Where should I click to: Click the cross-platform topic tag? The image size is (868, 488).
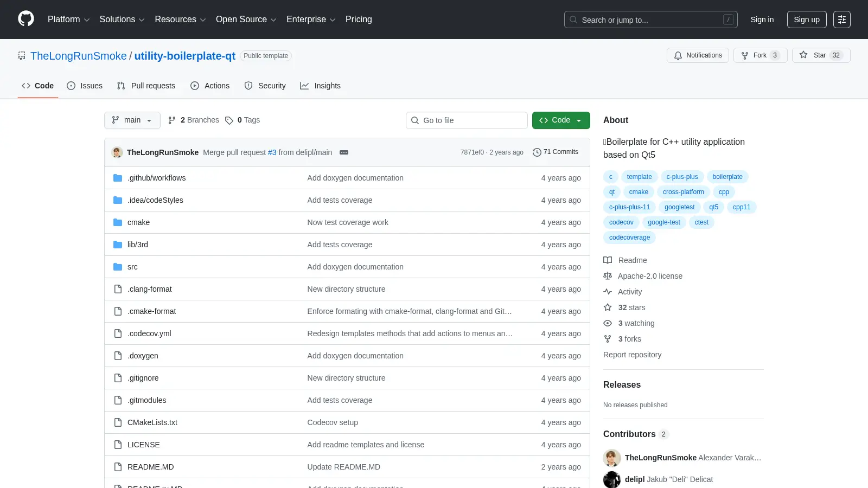click(x=683, y=192)
